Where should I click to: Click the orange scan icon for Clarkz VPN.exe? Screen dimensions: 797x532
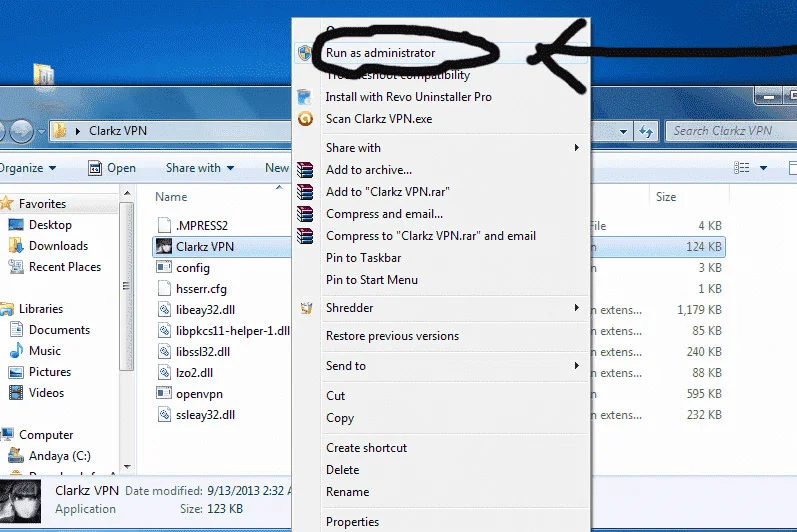[x=305, y=119]
